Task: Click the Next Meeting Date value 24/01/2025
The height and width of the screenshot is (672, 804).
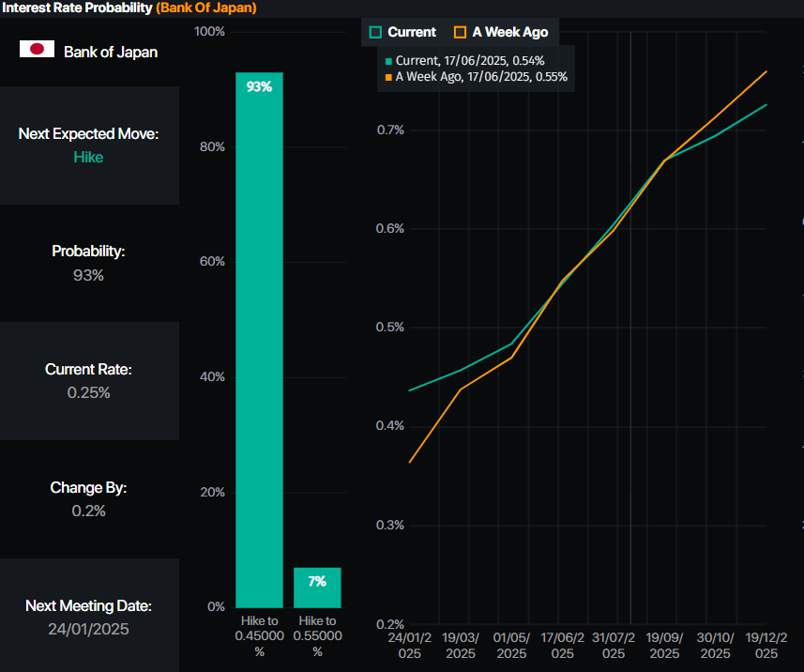Action: (88, 629)
